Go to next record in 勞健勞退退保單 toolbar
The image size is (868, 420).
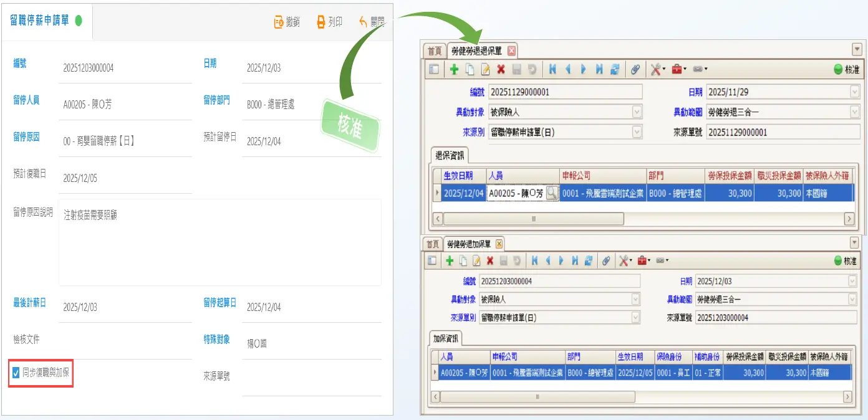583,70
